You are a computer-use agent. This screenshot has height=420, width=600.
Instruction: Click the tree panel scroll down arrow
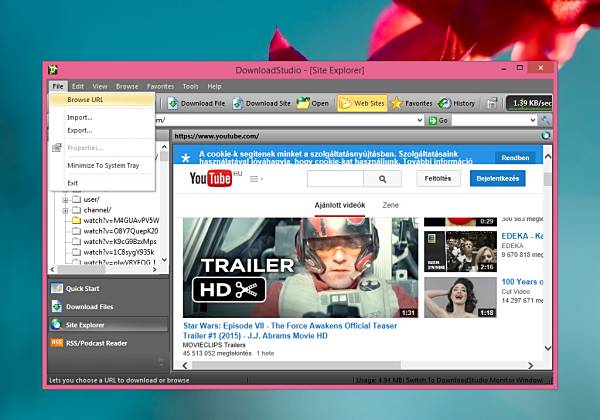coord(164,260)
